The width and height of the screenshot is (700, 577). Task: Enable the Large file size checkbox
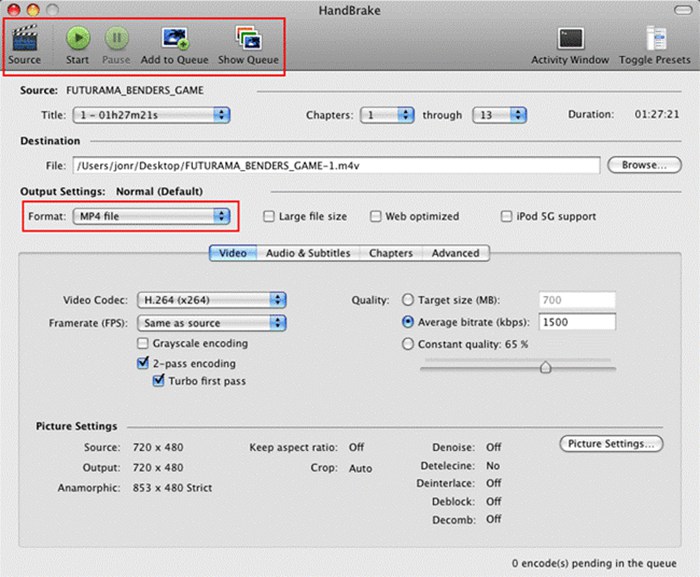point(269,216)
